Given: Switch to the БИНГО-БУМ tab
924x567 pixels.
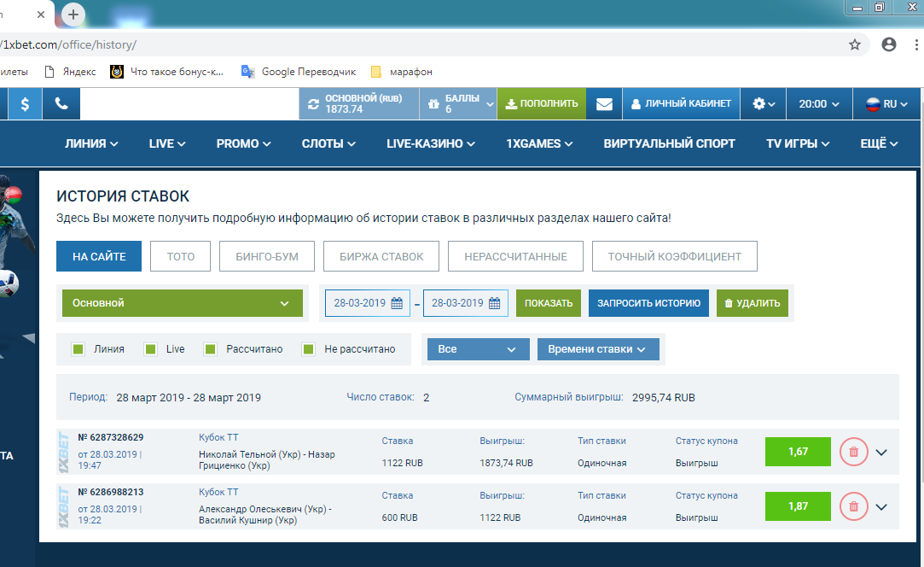Looking at the screenshot, I should tap(267, 256).
